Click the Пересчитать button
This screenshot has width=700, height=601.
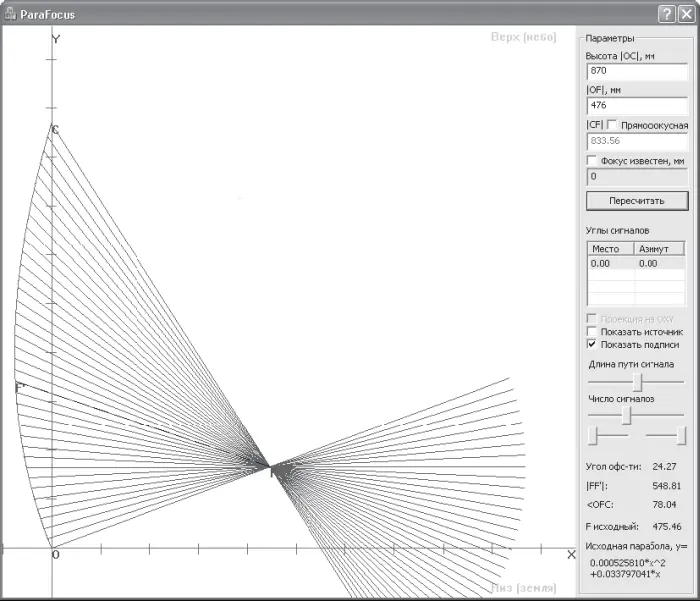point(637,201)
